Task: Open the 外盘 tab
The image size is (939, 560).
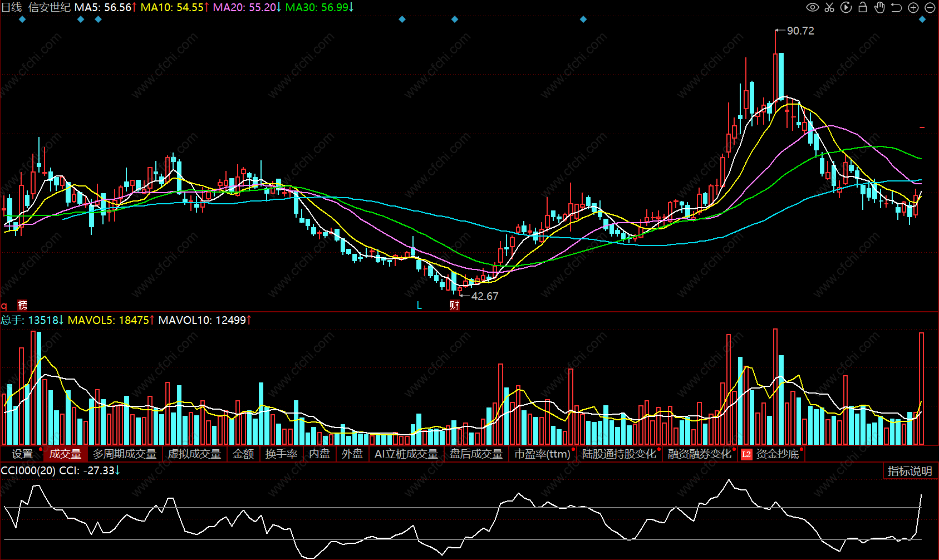Action: [352, 454]
